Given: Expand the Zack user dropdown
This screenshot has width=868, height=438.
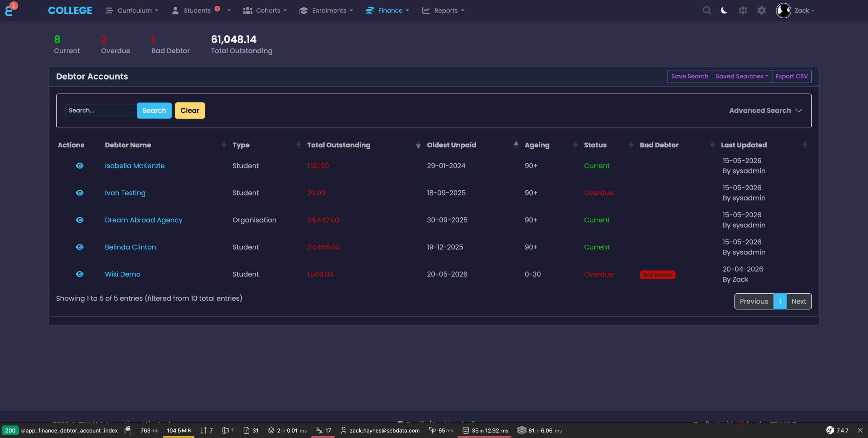Looking at the screenshot, I should 804,11.
